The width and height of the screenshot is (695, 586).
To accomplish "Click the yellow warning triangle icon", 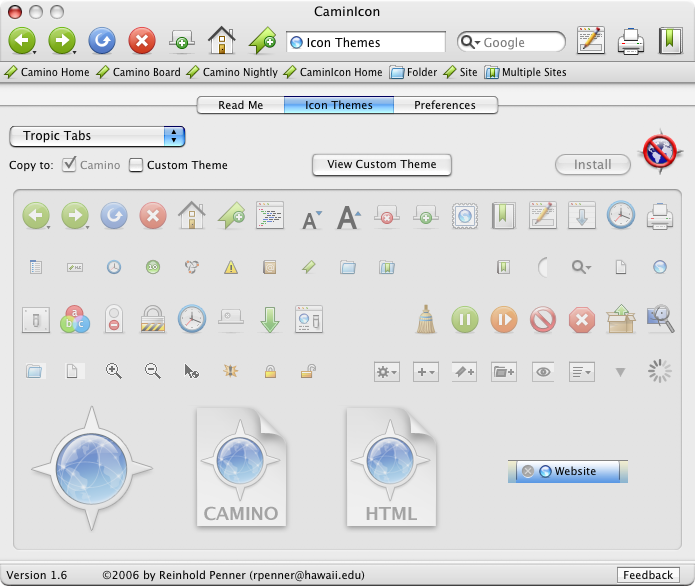I will tap(230, 267).
